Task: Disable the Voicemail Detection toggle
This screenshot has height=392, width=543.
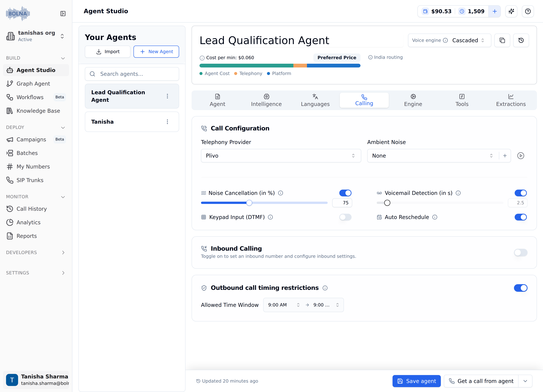Action: tap(521, 193)
